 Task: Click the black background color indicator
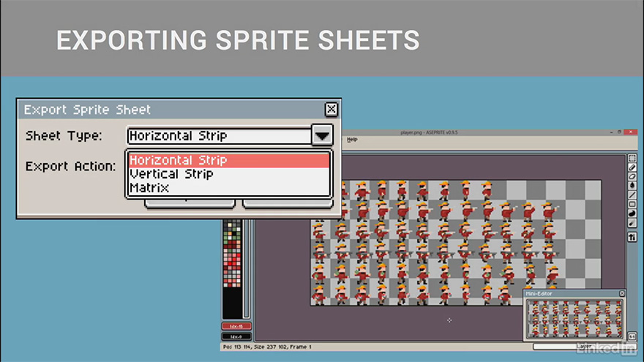236,336
